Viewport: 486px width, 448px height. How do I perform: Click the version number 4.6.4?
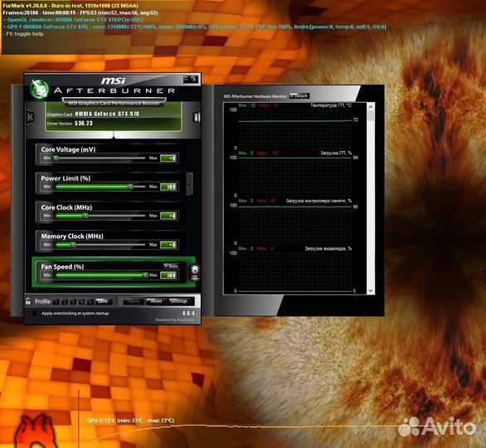[x=188, y=313]
